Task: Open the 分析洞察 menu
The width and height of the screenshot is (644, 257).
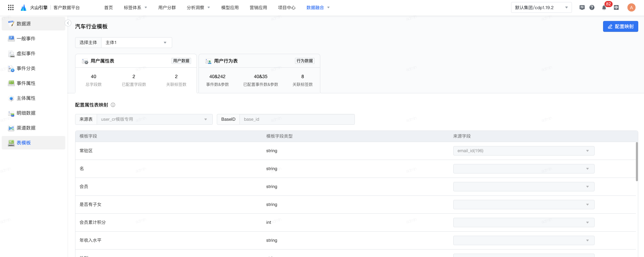Action: (x=198, y=7)
